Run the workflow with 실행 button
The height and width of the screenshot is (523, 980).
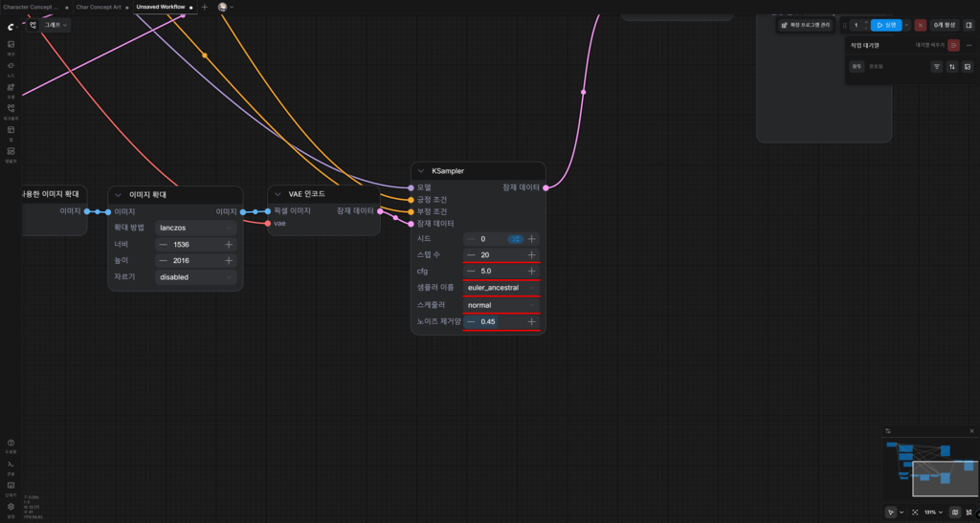click(x=886, y=25)
